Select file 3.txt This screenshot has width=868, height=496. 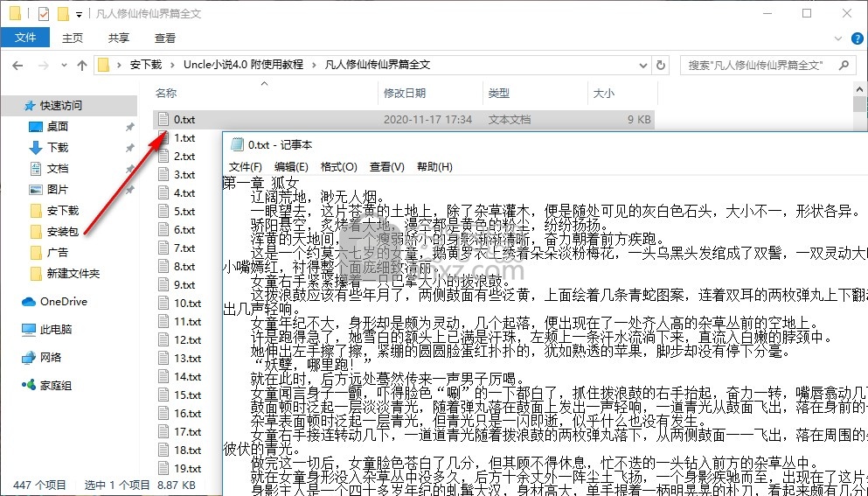pos(184,175)
